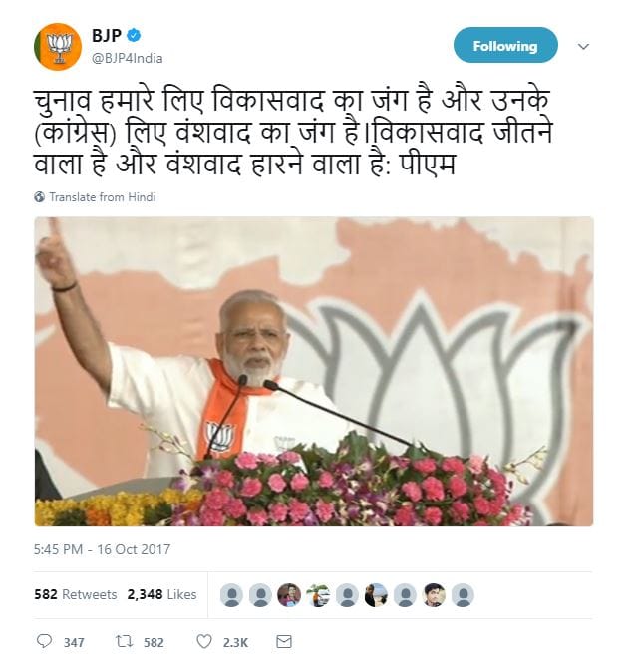Open the palm tree avatar in likers row
Screen dimensions: 622x672
(318, 595)
